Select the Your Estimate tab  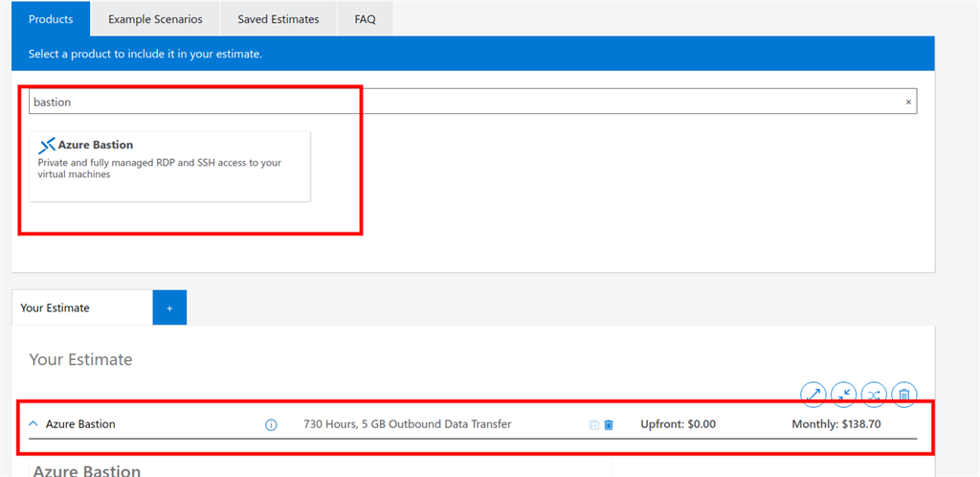click(82, 307)
